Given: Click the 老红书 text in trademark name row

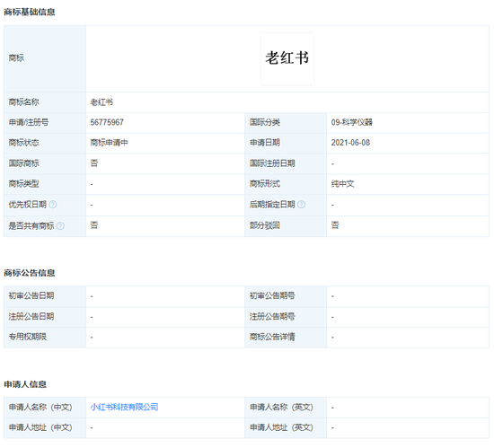Looking at the screenshot, I should pyautogui.click(x=101, y=102).
